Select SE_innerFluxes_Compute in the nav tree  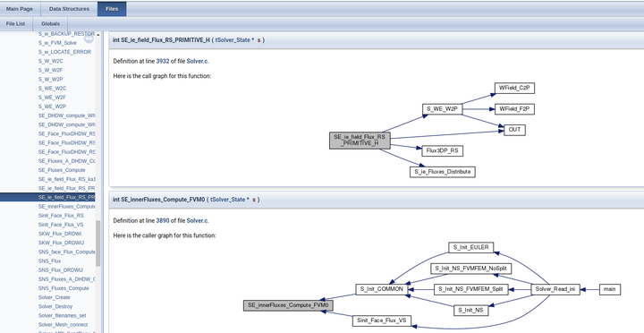coord(66,207)
